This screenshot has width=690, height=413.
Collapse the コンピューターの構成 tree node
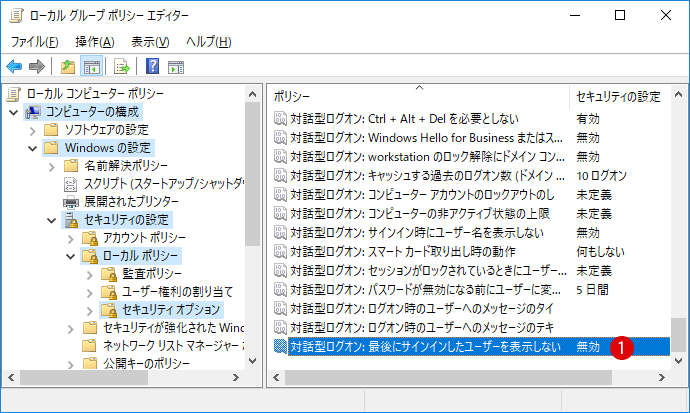coord(14,113)
